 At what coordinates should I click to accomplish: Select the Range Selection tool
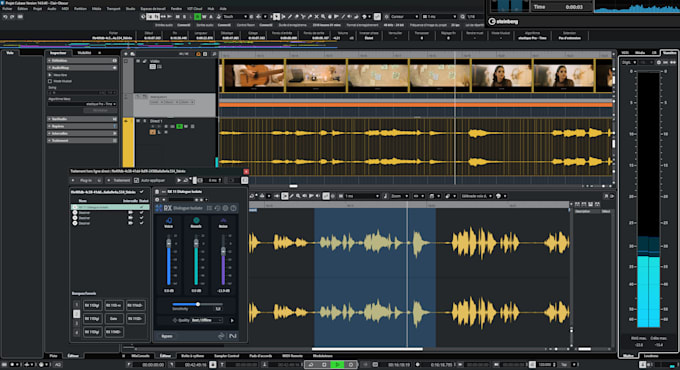coord(283,16)
